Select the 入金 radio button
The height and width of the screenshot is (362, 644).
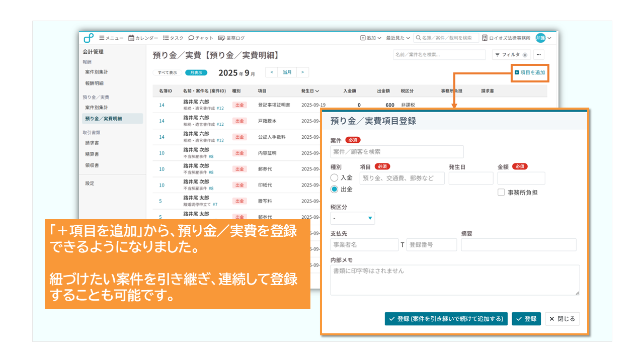[x=334, y=177]
